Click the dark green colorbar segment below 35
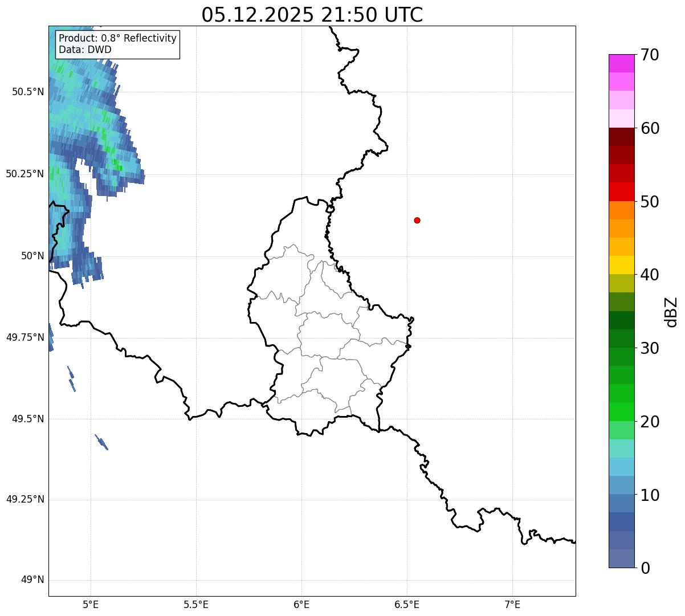The height and width of the screenshot is (616, 685). tap(621, 320)
